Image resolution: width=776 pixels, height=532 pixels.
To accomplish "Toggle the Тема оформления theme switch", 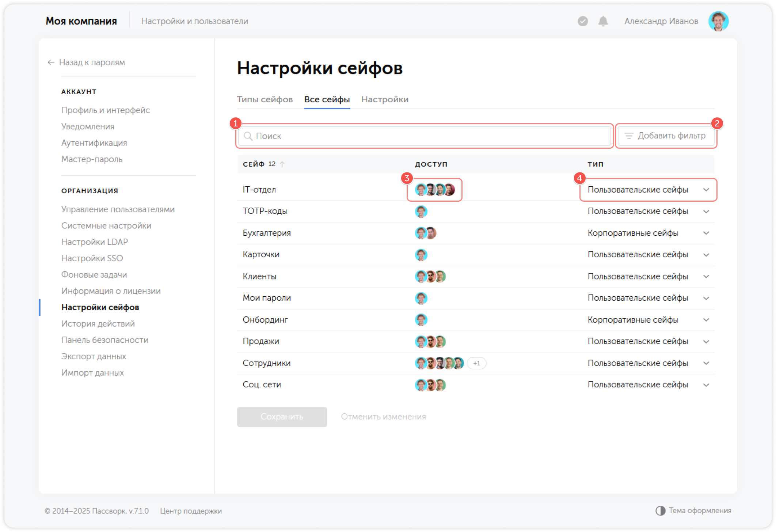I will (661, 510).
